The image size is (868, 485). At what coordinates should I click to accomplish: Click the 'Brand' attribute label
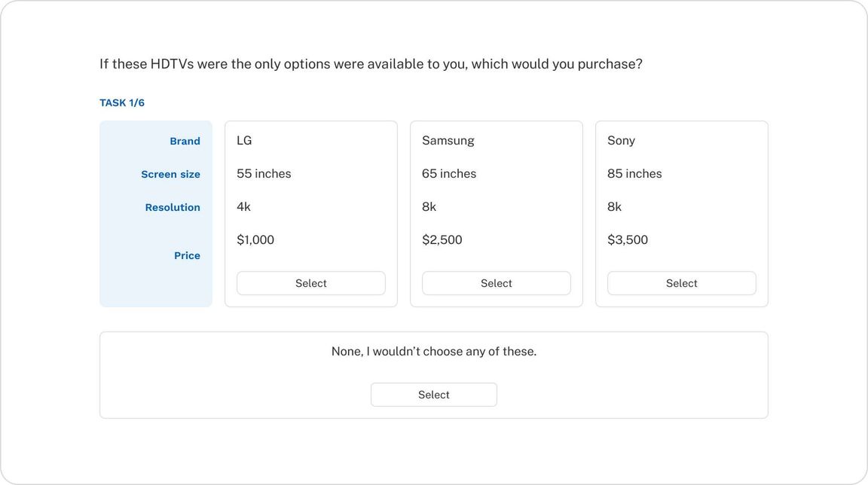click(185, 141)
